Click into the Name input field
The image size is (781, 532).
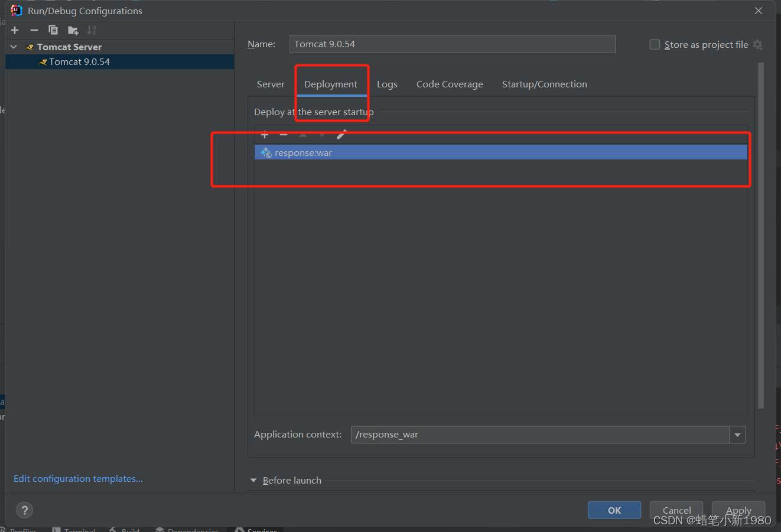pos(453,44)
